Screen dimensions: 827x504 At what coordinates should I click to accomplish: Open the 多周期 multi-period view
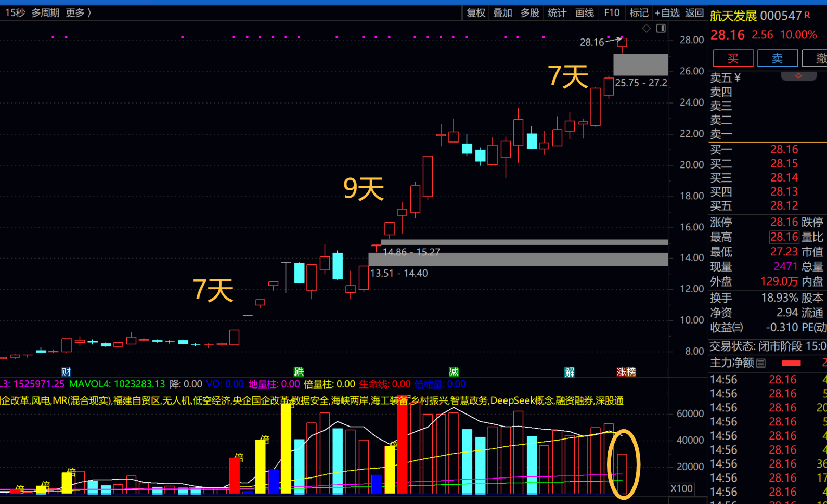[x=45, y=12]
